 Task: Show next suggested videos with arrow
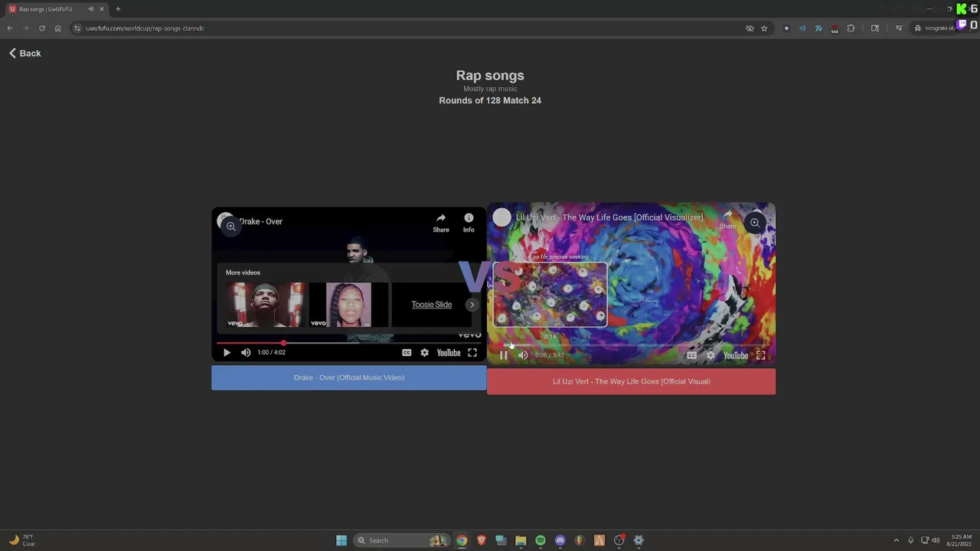(x=472, y=305)
